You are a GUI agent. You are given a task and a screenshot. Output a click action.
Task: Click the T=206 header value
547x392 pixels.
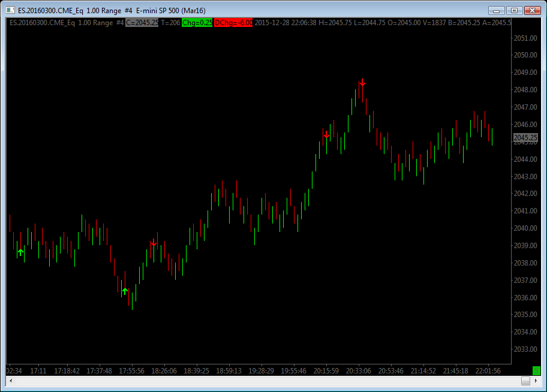[170, 23]
